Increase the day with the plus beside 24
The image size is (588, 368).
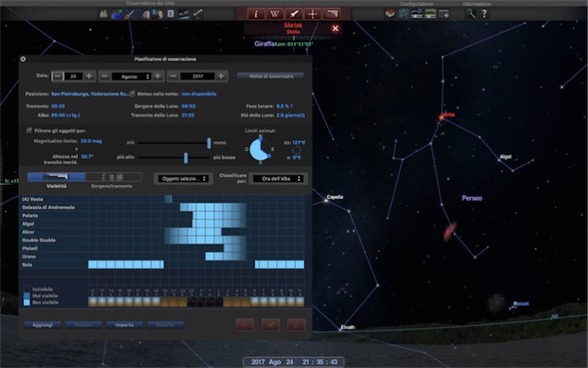[x=89, y=76]
